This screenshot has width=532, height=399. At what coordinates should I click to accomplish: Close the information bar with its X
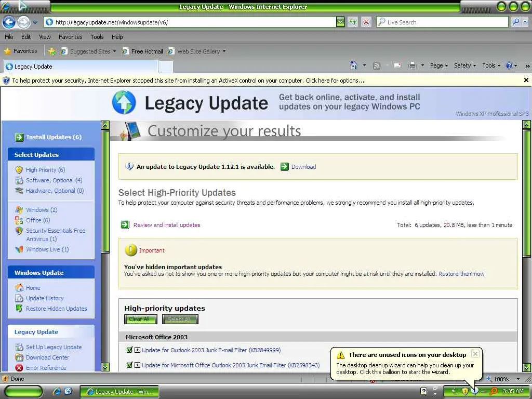[x=526, y=80]
